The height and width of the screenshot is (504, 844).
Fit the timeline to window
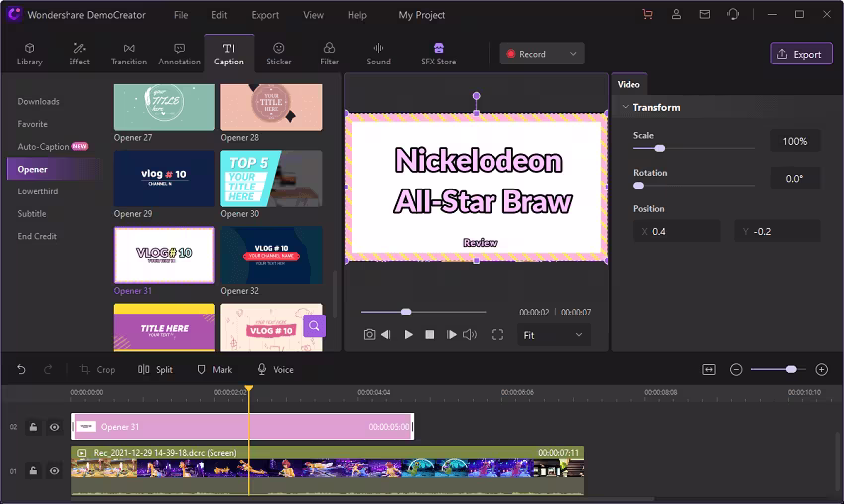click(x=709, y=369)
